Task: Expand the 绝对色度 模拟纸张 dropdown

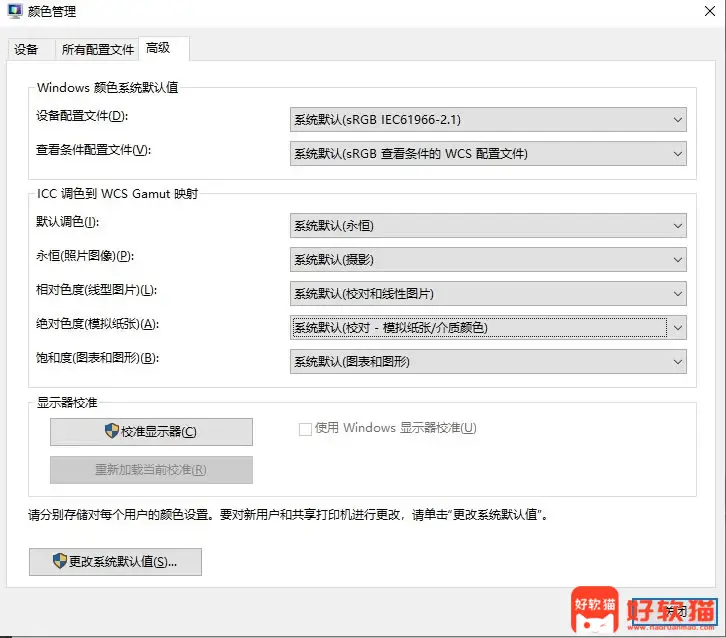Action: point(488,328)
